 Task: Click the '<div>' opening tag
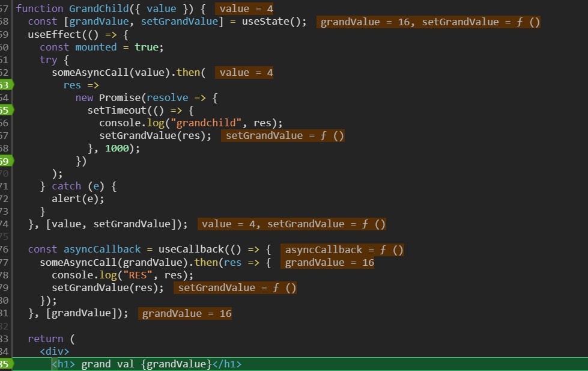[55, 352]
